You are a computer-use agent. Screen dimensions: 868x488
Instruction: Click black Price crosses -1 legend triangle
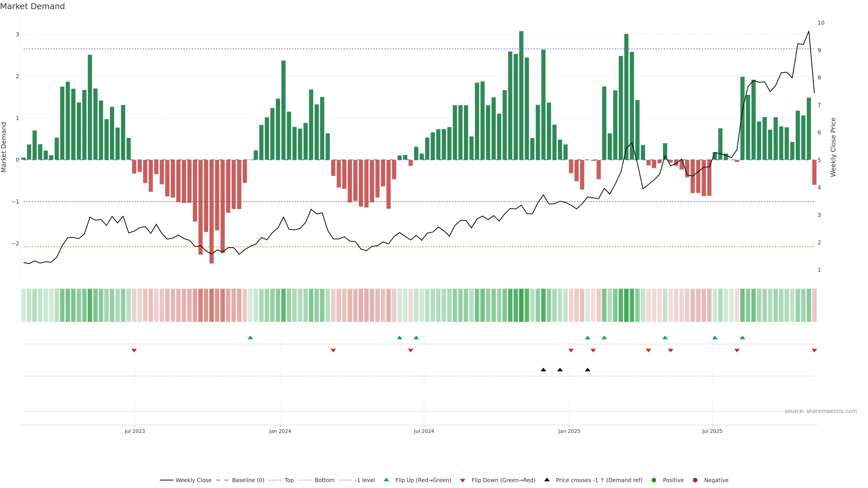point(547,480)
